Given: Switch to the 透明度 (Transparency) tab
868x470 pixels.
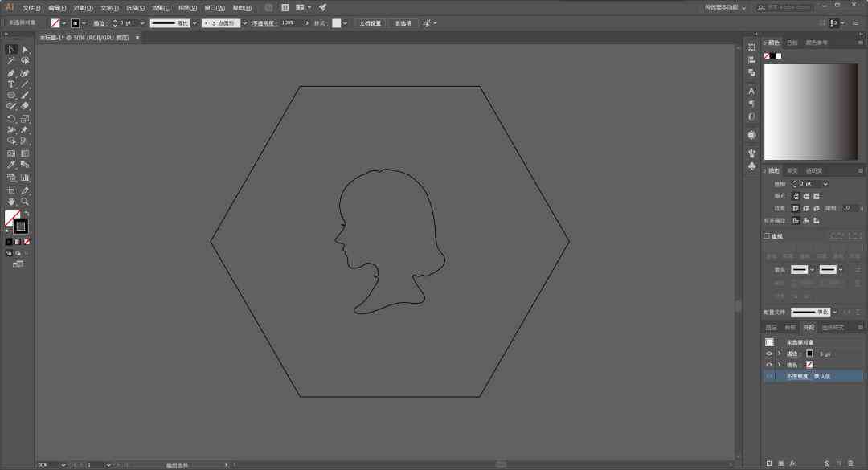Looking at the screenshot, I should click(x=813, y=170).
